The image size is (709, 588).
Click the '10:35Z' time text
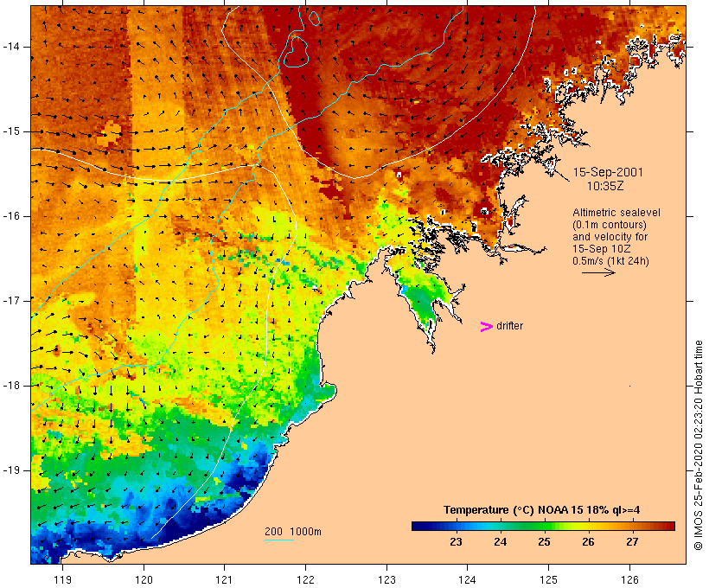605,186
